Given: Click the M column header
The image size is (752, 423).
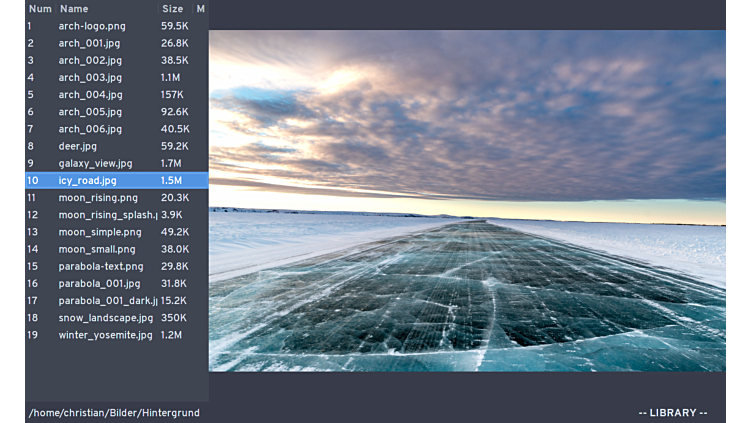Looking at the screenshot, I should click(200, 9).
